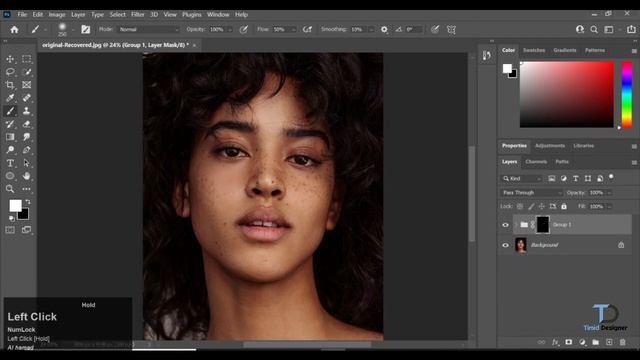640x360 pixels.
Task: Click the Share icon top right
Action: pyautogui.click(x=631, y=29)
